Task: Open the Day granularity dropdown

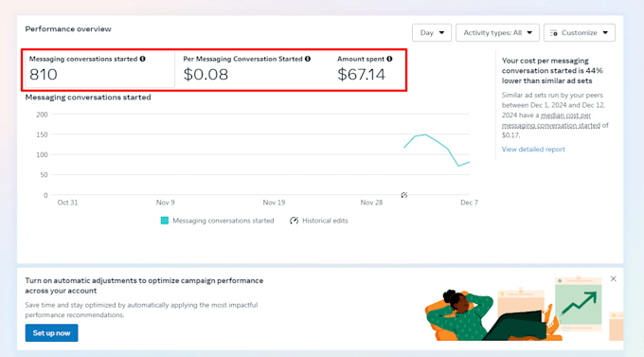Action: pos(432,33)
